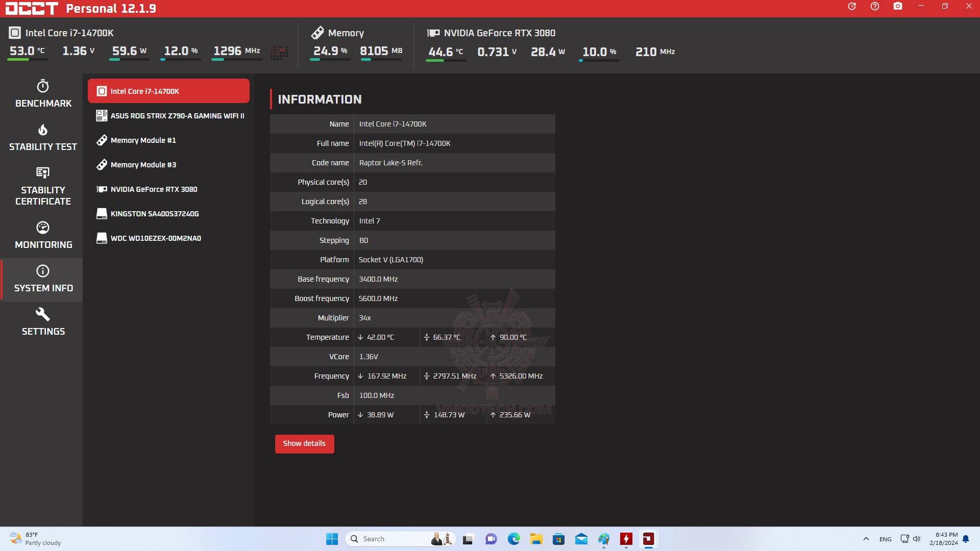980x551 pixels.
Task: Select the System Info icon
Action: (x=43, y=270)
